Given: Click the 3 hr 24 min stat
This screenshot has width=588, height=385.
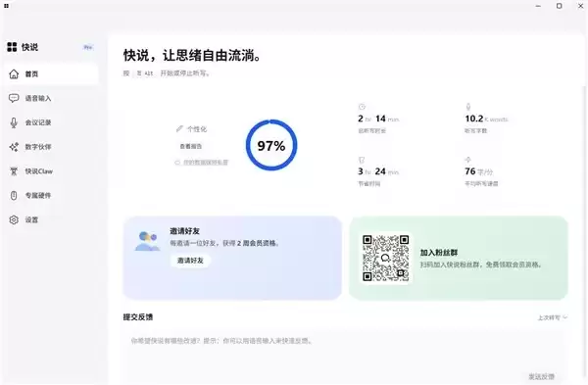Looking at the screenshot, I should [x=378, y=171].
